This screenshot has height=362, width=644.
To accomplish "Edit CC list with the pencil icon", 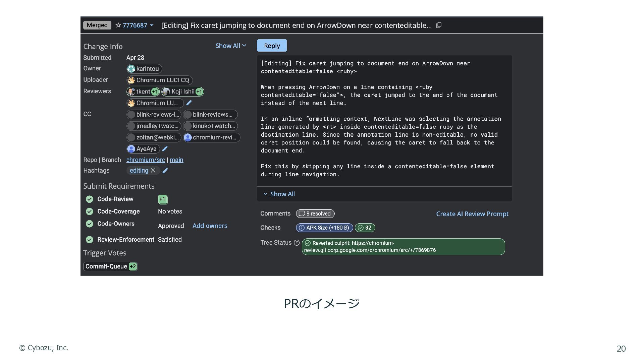I will 165,148.
